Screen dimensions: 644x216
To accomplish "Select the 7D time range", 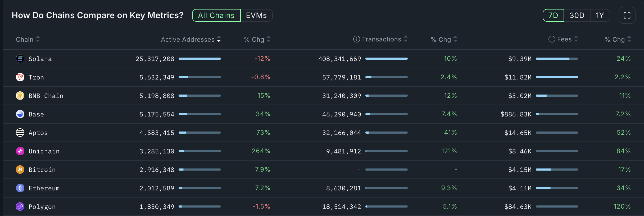I will tap(553, 15).
